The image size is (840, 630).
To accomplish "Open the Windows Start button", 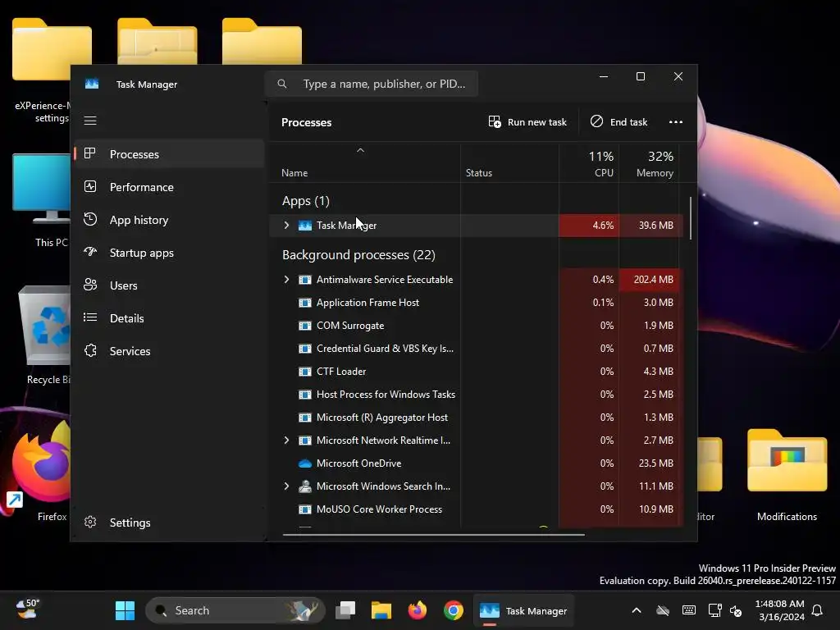I will pyautogui.click(x=125, y=610).
